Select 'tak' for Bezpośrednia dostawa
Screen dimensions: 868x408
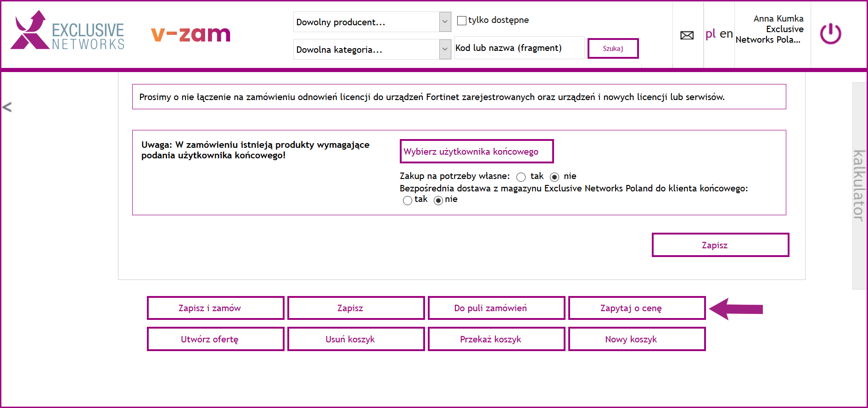click(x=407, y=201)
